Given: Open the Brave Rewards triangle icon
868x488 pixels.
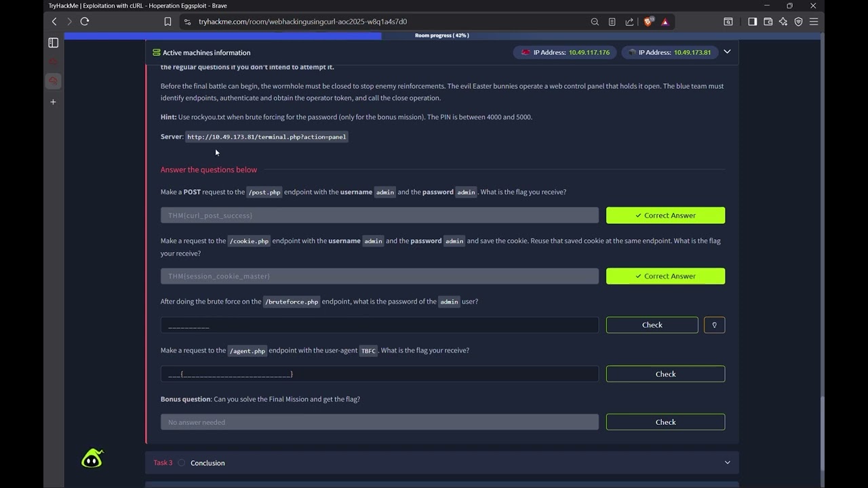Looking at the screenshot, I should click(x=665, y=22).
